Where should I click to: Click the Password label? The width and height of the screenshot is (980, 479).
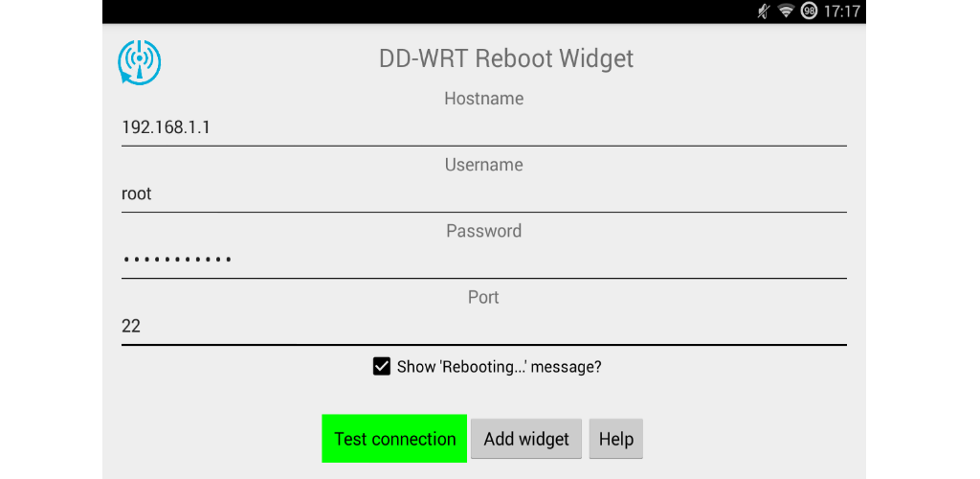(x=483, y=231)
